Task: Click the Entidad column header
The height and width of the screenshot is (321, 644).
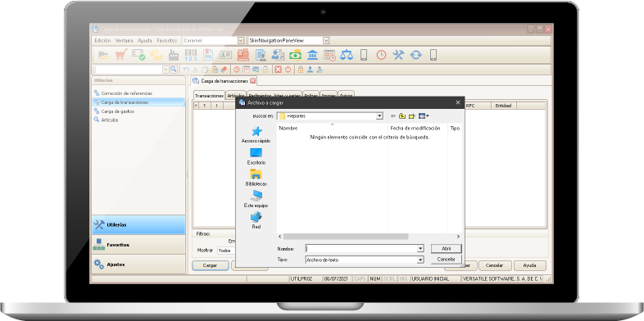Action: click(504, 106)
